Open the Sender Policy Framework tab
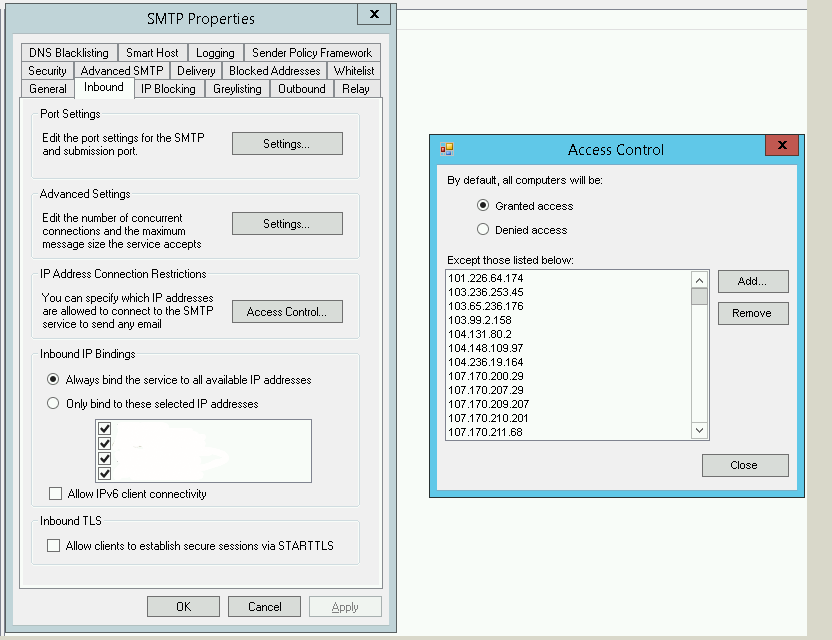This screenshot has width=832, height=640. point(311,53)
